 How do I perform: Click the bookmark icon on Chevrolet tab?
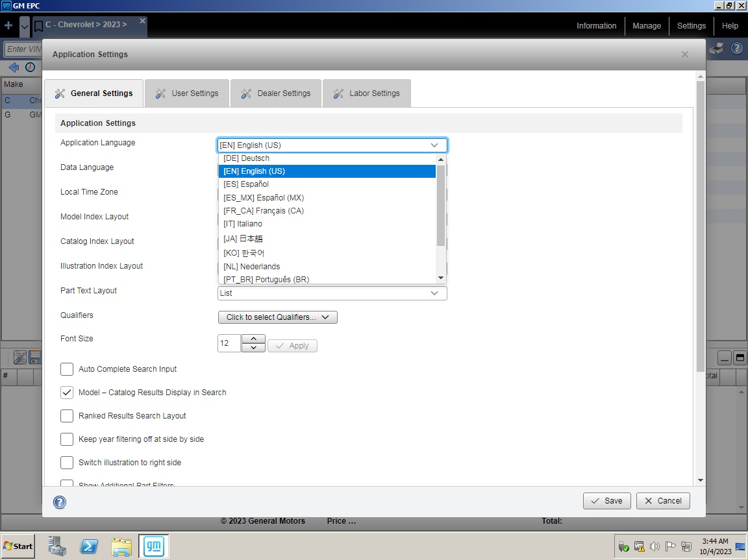tap(38, 26)
